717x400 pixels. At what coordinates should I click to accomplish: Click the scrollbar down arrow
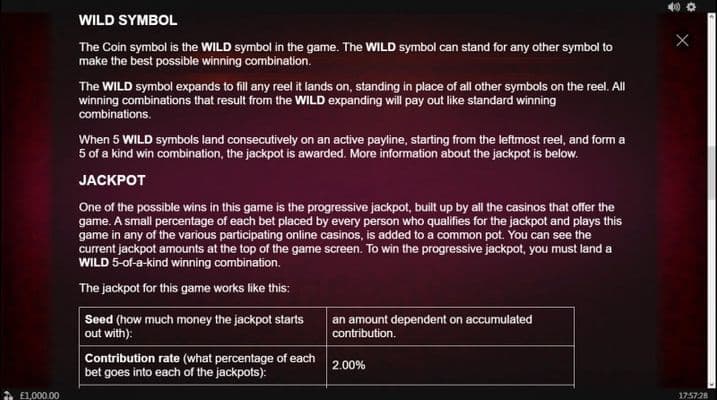(x=712, y=382)
